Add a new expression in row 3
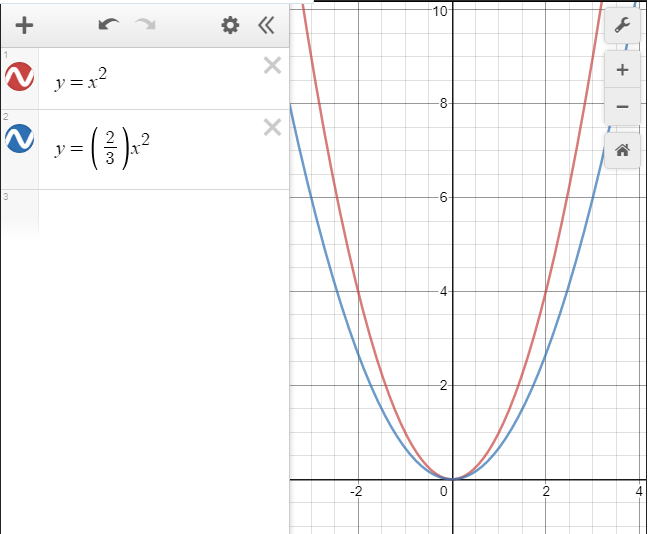Screen dimensions: 650x534 [164, 214]
